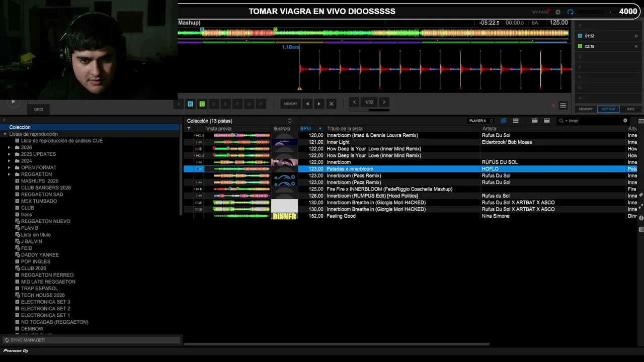Delete the 01:32 hot cue entry
This screenshot has width=644, height=362.
[636, 36]
